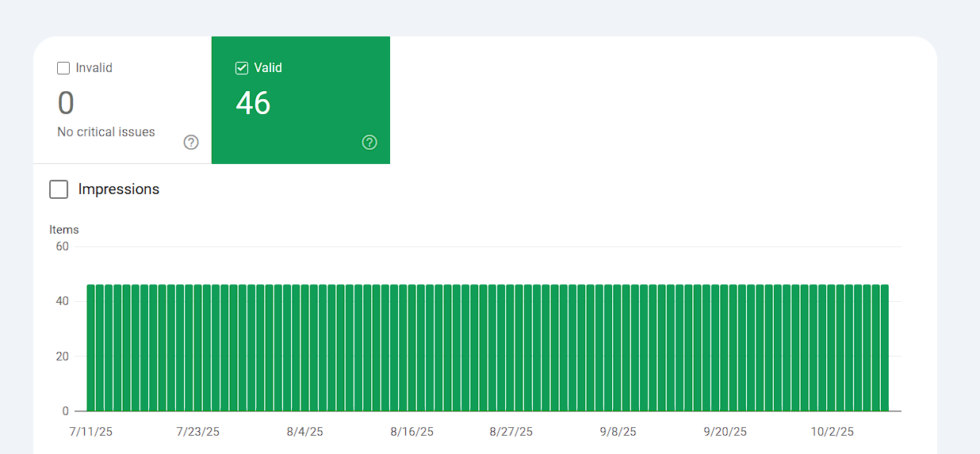Enable the Impressions checkbox
980x454 pixels.
click(x=59, y=189)
